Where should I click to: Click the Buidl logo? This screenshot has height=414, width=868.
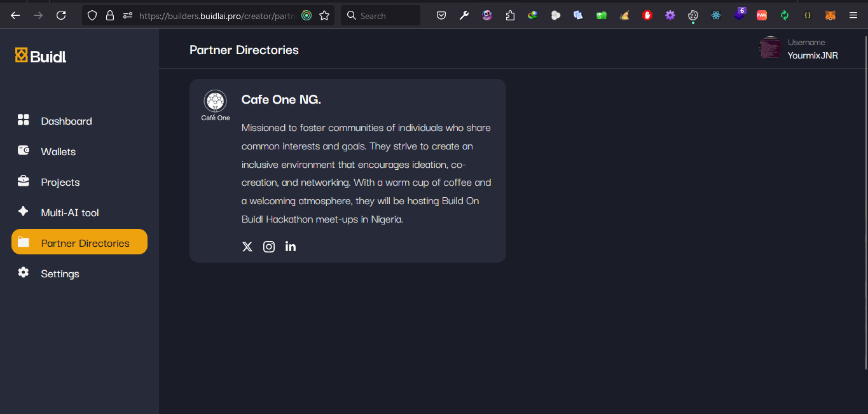(x=41, y=56)
